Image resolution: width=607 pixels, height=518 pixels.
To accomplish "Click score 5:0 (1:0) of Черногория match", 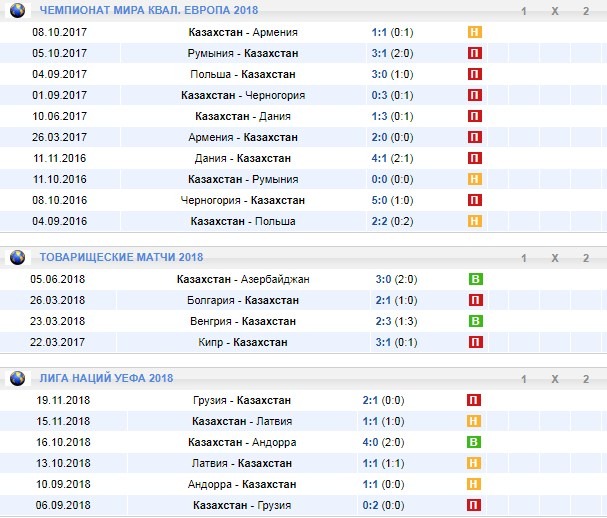I will (x=393, y=200).
